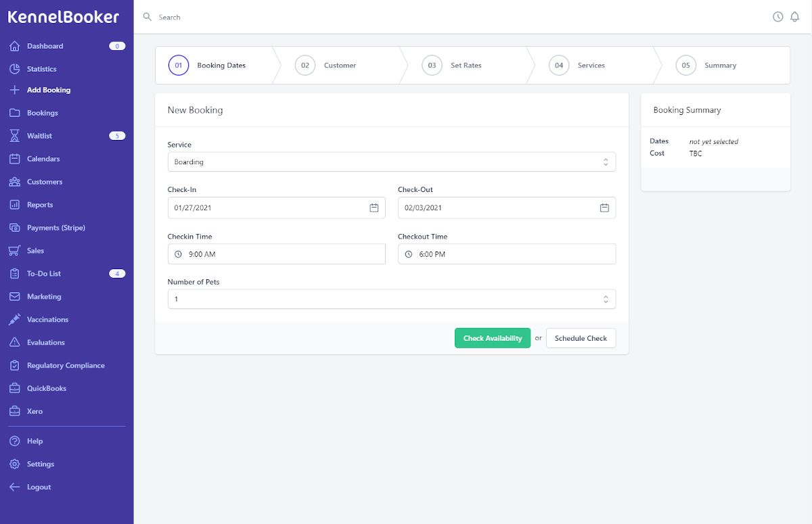Open the Bookings folder icon
This screenshot has width=812, height=524.
pyautogui.click(x=15, y=113)
